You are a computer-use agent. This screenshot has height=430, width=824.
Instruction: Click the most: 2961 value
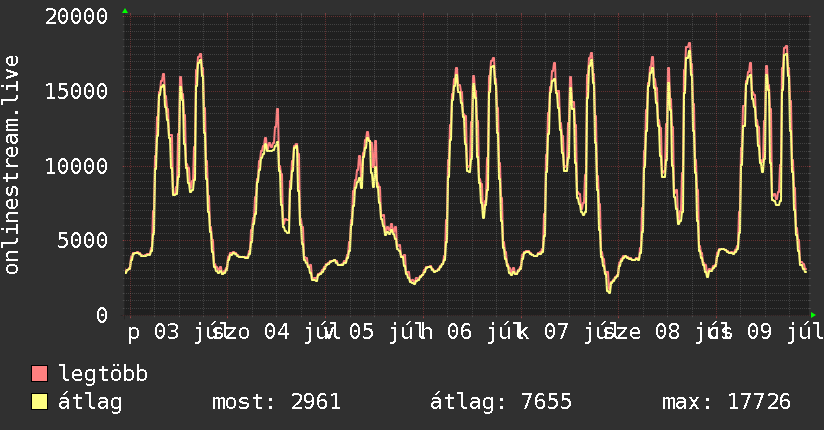pyautogui.click(x=276, y=402)
